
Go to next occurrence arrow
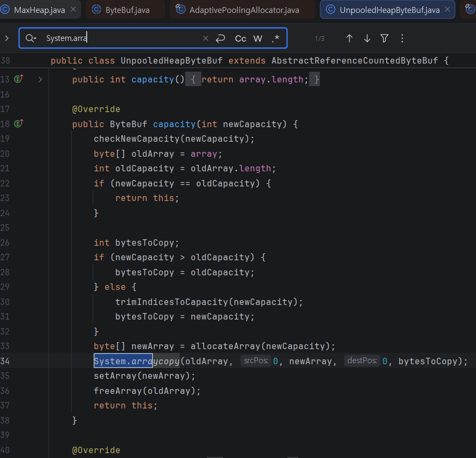367,38
